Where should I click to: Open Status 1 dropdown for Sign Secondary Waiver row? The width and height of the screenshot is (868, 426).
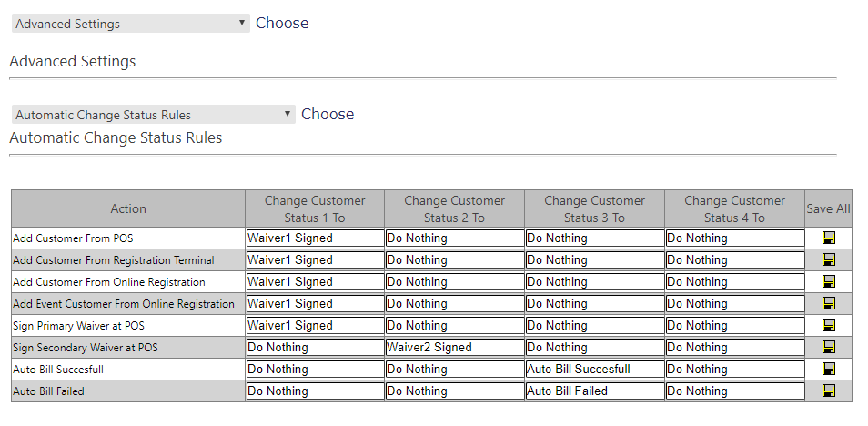tap(315, 348)
